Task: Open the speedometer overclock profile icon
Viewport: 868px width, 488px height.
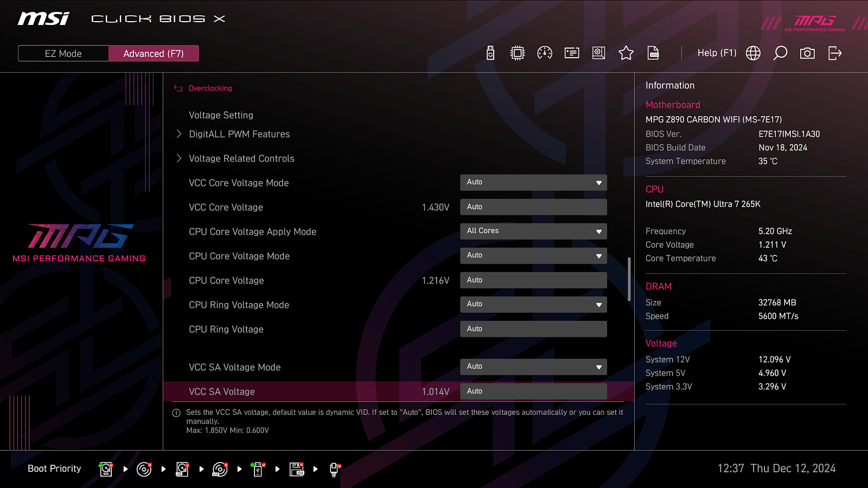Action: click(545, 53)
